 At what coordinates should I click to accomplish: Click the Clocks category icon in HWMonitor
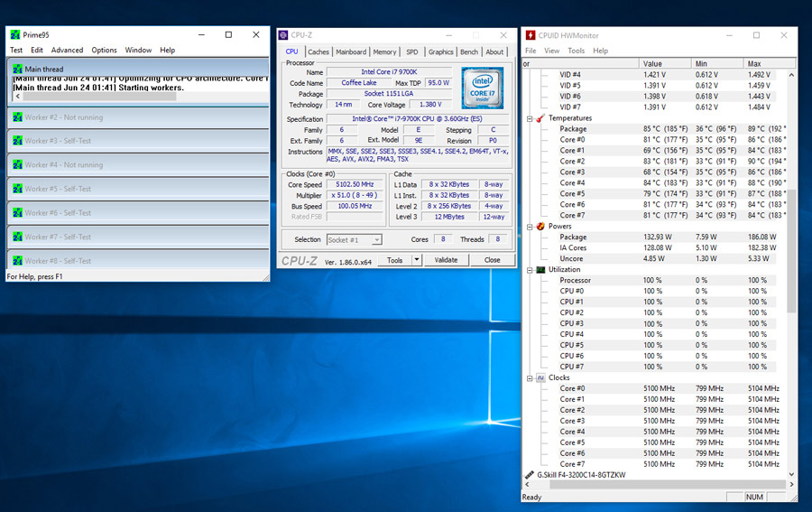coord(540,377)
